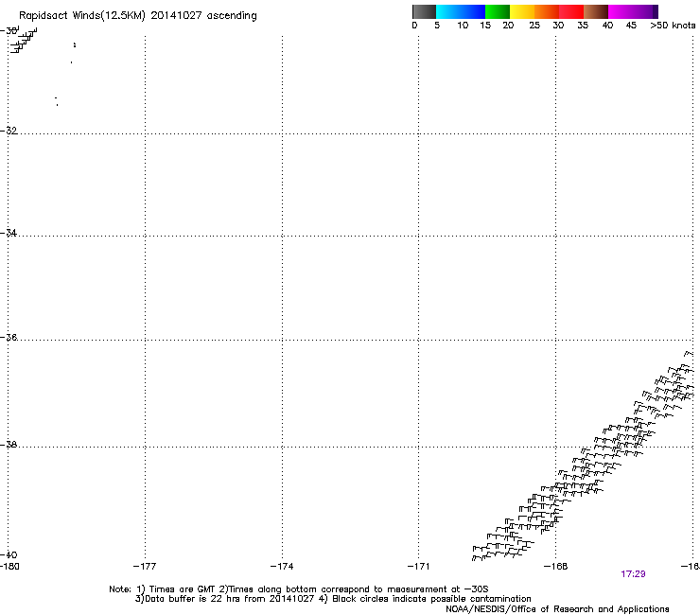Click the yellow 20–25 knots color segment
Screen dimensions: 700x615
click(522, 11)
